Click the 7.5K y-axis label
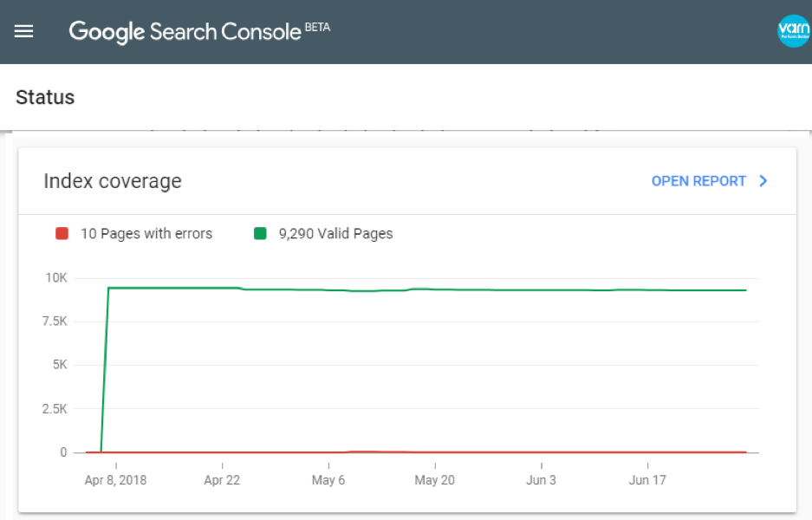The image size is (812, 520). tap(55, 322)
